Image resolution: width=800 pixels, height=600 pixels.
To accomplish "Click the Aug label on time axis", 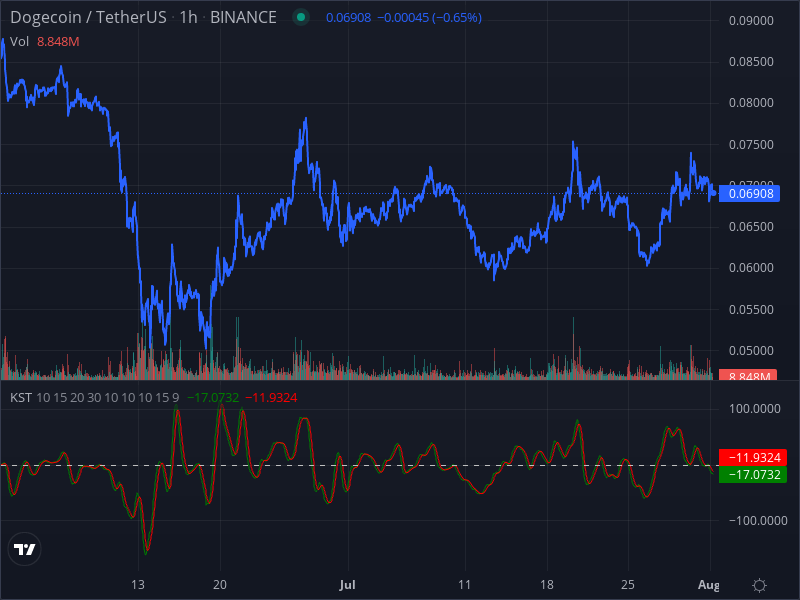I will point(709,585).
